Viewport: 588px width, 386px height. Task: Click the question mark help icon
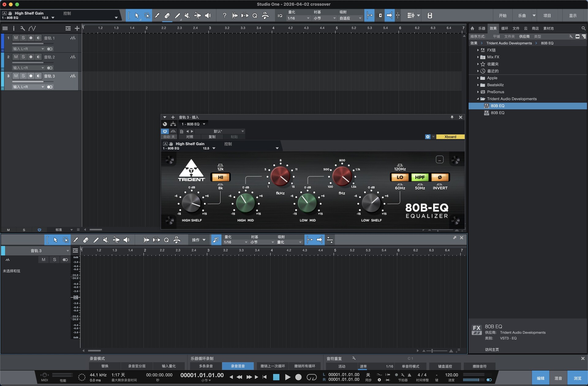coord(224,16)
